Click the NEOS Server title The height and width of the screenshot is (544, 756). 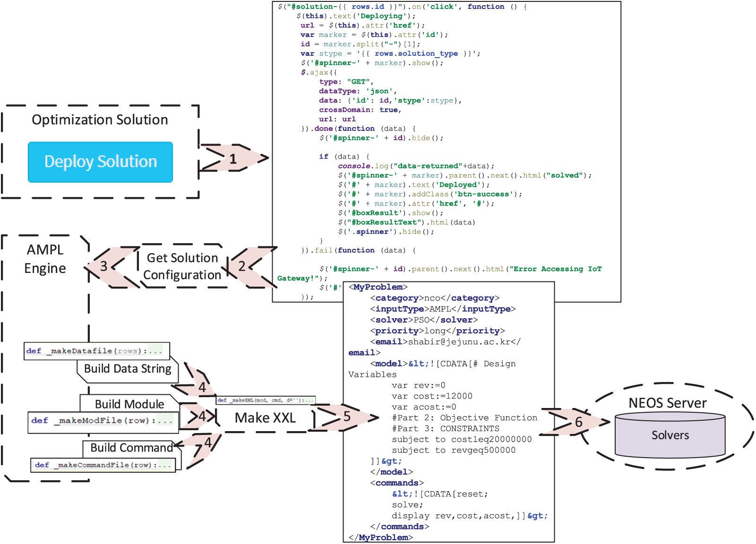coord(667,403)
